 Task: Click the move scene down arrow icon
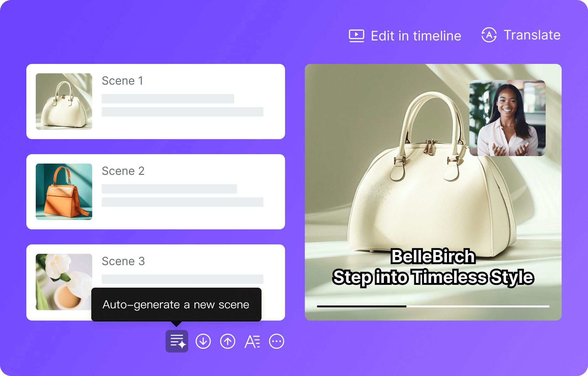click(203, 341)
